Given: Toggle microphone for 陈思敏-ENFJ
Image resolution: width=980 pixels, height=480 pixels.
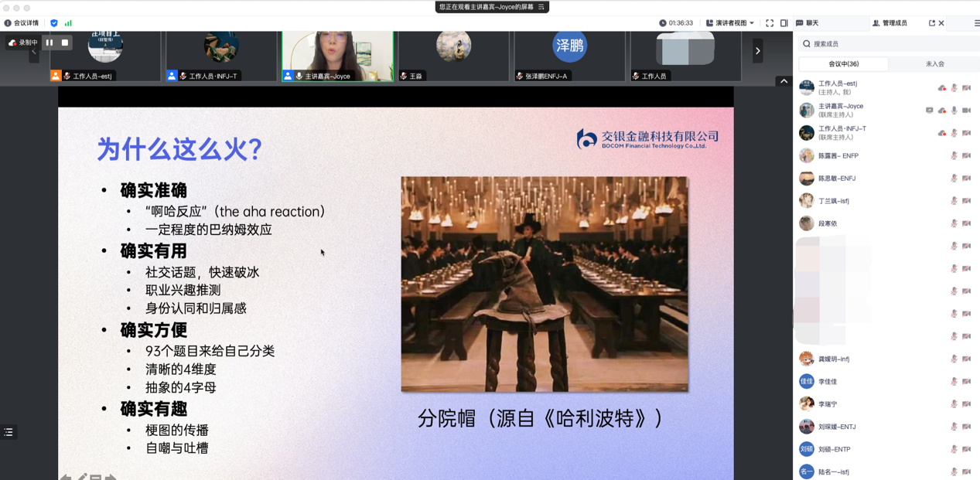Looking at the screenshot, I should (x=954, y=178).
